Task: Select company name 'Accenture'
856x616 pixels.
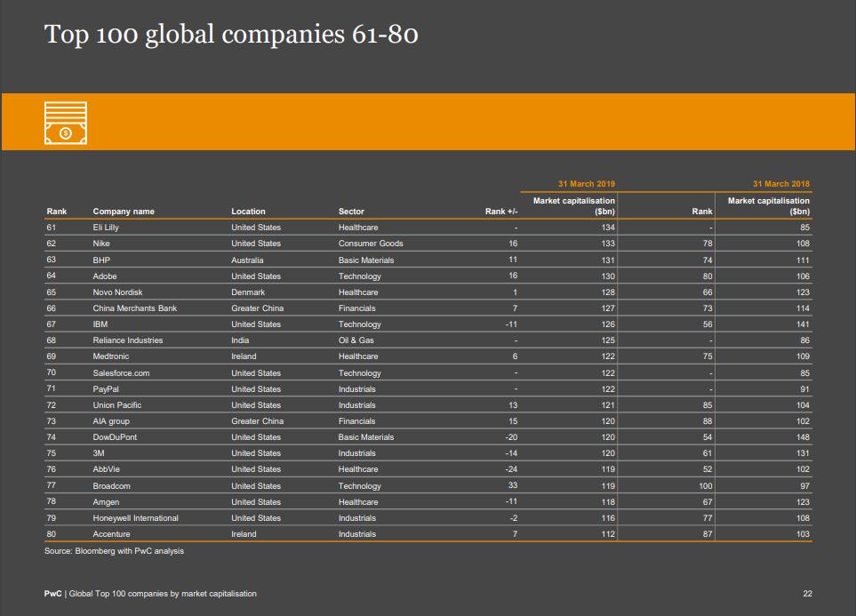Action: click(x=111, y=534)
